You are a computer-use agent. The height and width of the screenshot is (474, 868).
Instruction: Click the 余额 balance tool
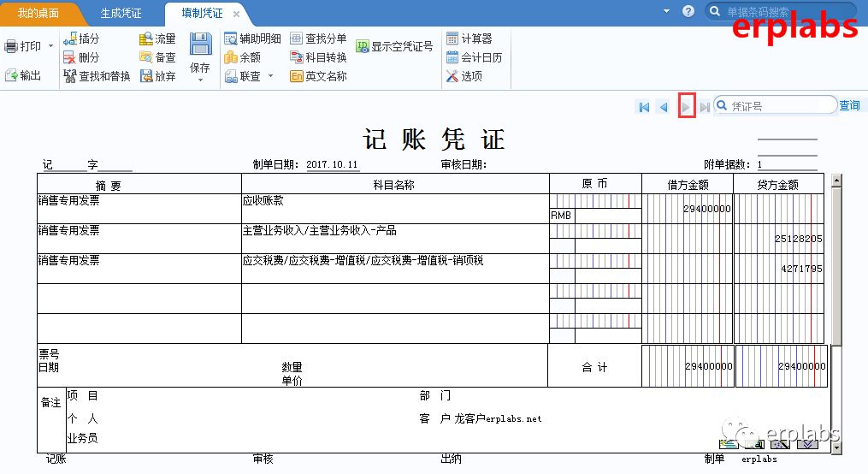pyautogui.click(x=243, y=57)
